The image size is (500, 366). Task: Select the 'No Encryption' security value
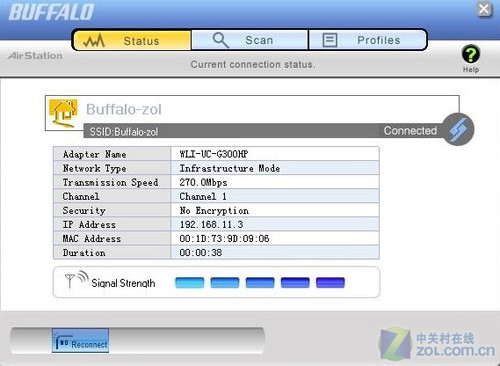[214, 210]
